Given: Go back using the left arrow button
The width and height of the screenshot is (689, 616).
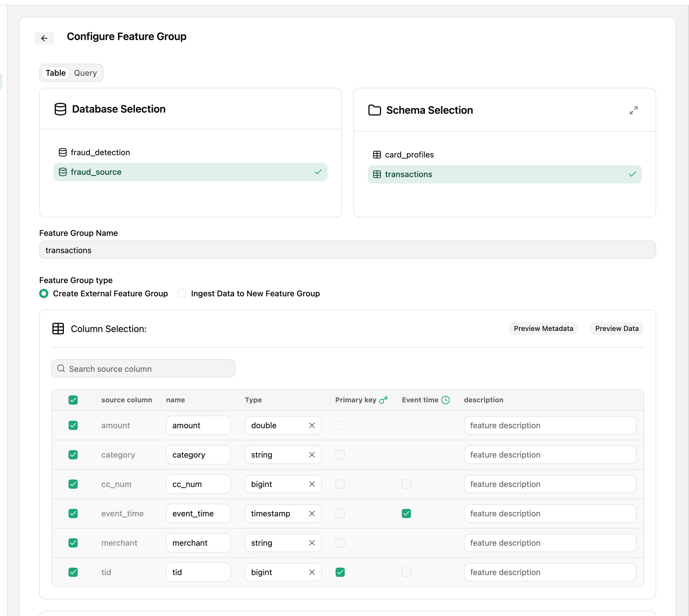Looking at the screenshot, I should click(x=44, y=38).
